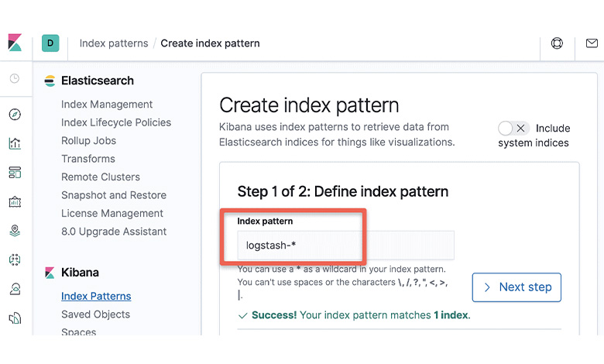Viewport: 604px width, 364px height.
Task: Click the Kibana logo icon
Action: point(15,43)
